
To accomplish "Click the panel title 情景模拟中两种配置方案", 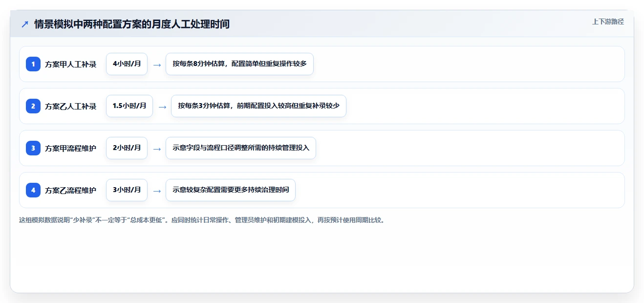I will [x=132, y=24].
